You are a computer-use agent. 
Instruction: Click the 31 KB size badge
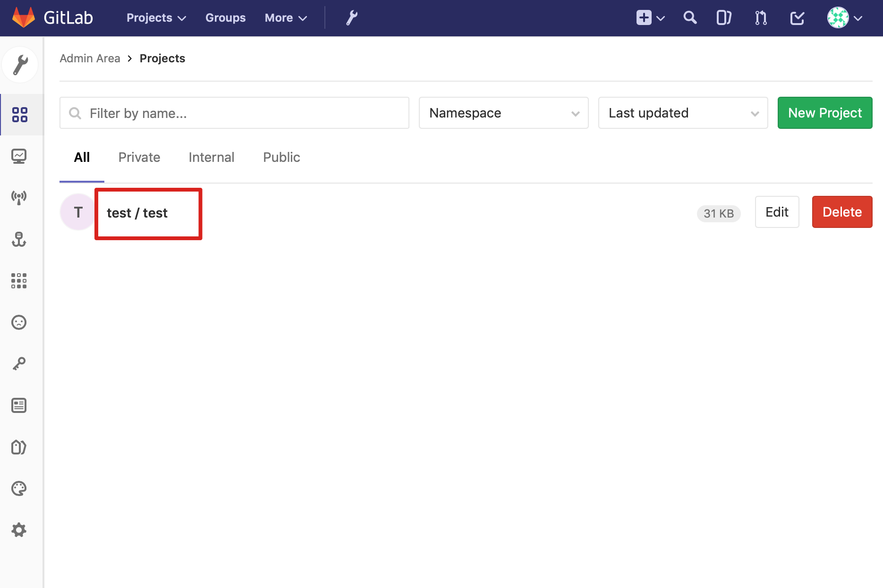718,213
